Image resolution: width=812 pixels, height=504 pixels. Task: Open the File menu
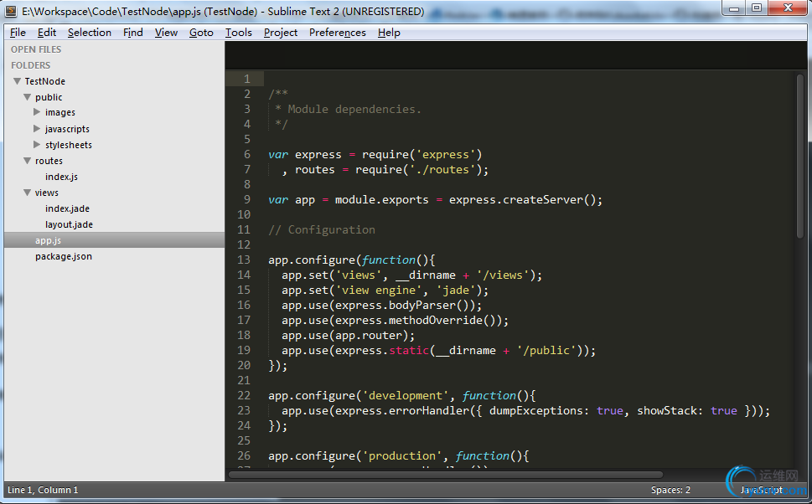[18, 33]
